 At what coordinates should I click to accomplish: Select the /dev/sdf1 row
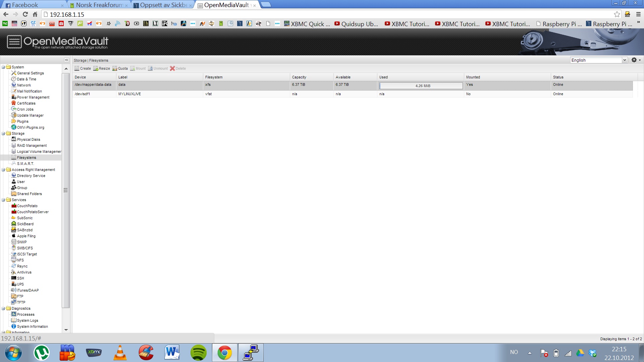tap(353, 94)
